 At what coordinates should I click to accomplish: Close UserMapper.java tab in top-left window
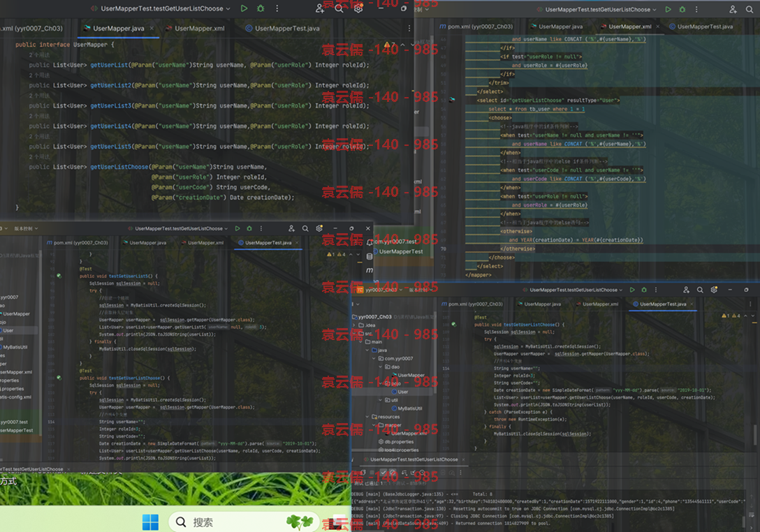pyautogui.click(x=152, y=29)
